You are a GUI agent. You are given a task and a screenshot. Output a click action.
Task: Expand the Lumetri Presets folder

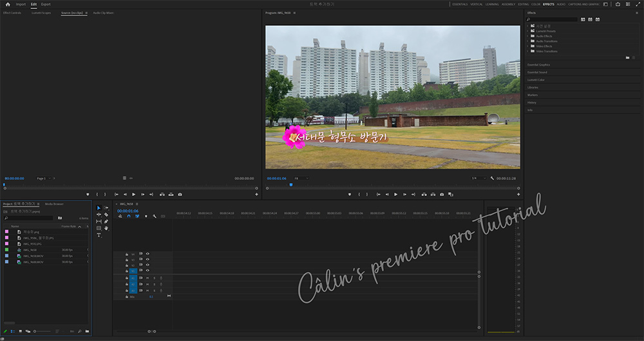(527, 31)
